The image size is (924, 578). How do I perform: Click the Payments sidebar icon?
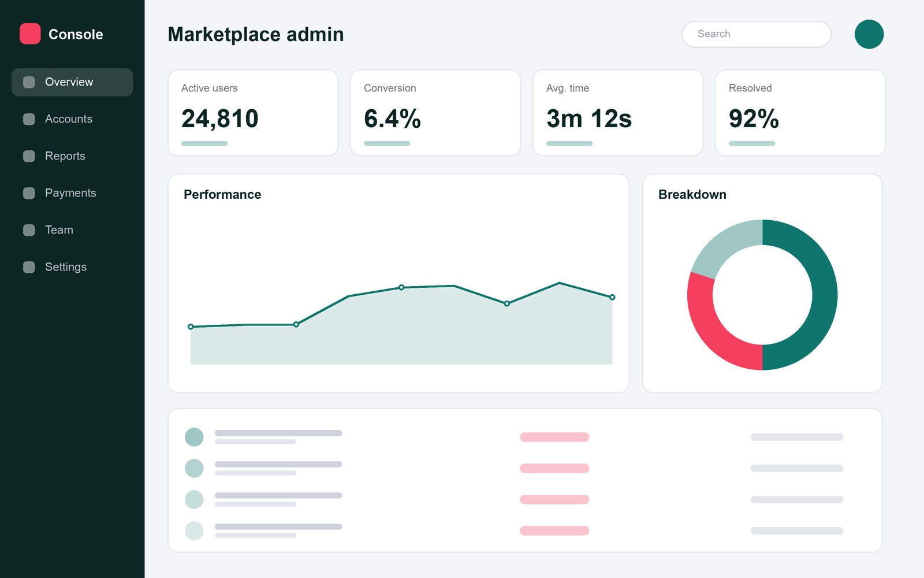[29, 193]
